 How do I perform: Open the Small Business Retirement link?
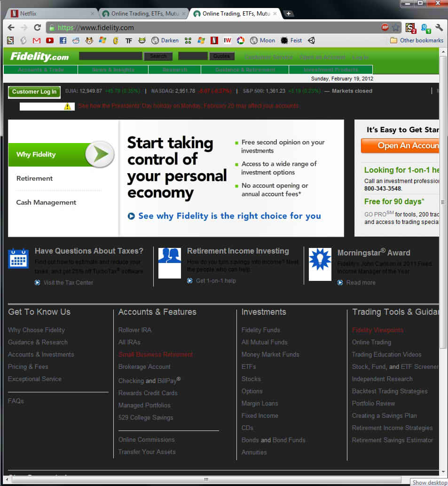(x=156, y=355)
